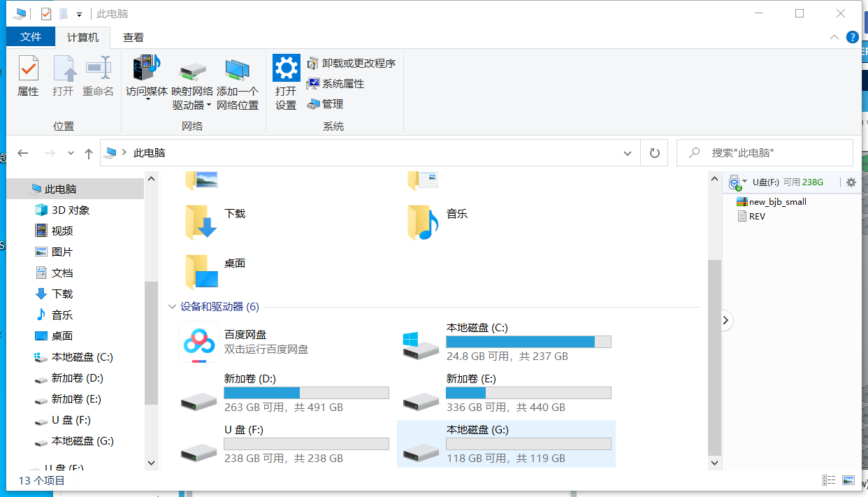The width and height of the screenshot is (868, 497).
Task: Switch to thumbnail view using the bottom-right toggle
Action: point(848,480)
